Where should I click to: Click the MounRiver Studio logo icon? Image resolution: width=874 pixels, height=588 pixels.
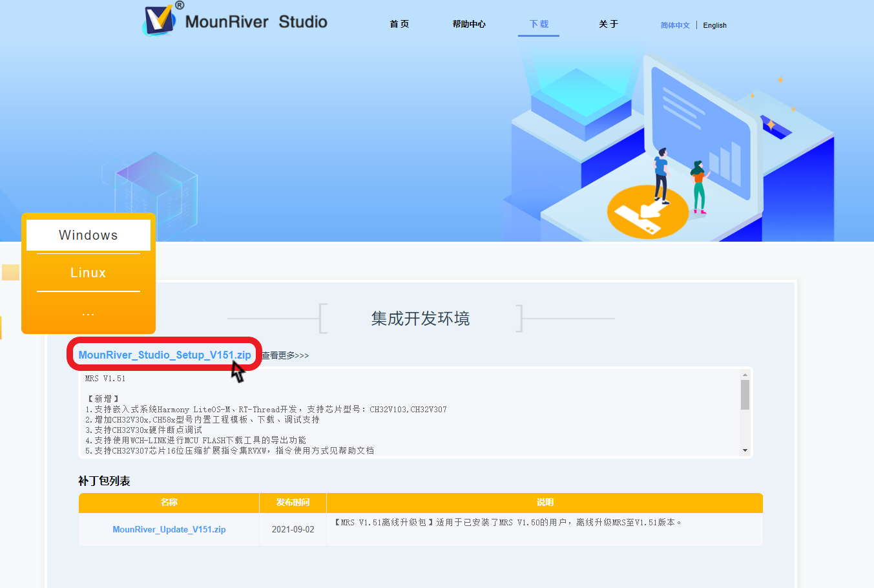point(160,19)
